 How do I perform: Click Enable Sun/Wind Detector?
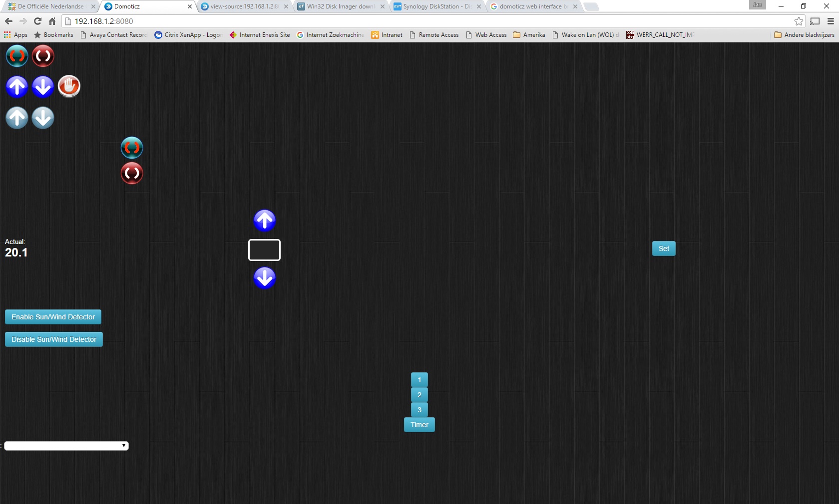53,317
